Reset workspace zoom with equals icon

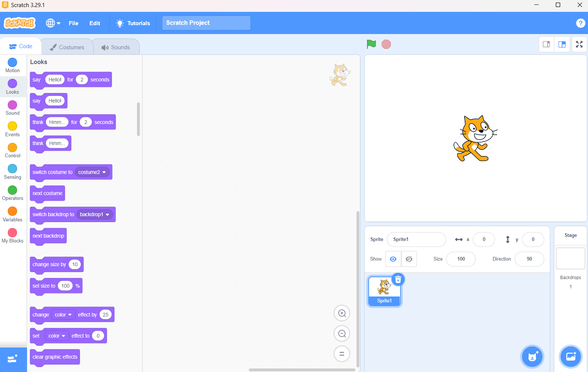[x=342, y=354]
